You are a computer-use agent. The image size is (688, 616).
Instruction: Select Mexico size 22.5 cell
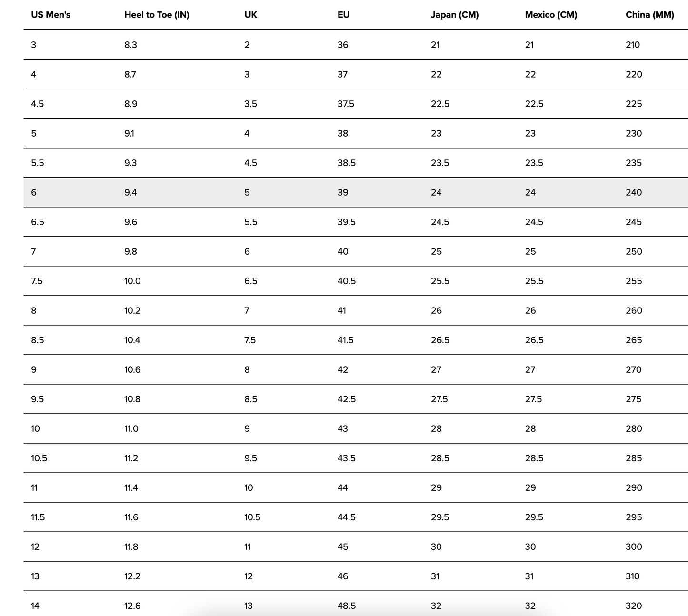click(x=534, y=104)
